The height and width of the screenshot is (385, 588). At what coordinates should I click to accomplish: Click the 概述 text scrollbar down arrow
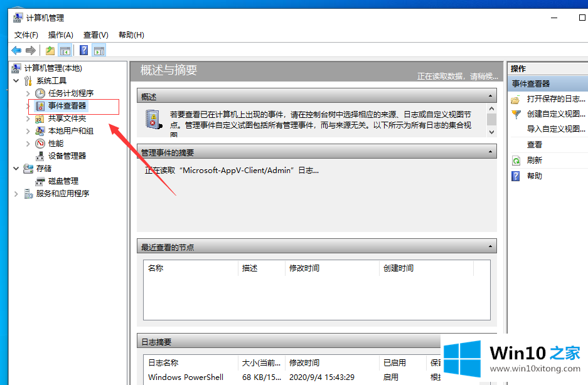(x=491, y=133)
